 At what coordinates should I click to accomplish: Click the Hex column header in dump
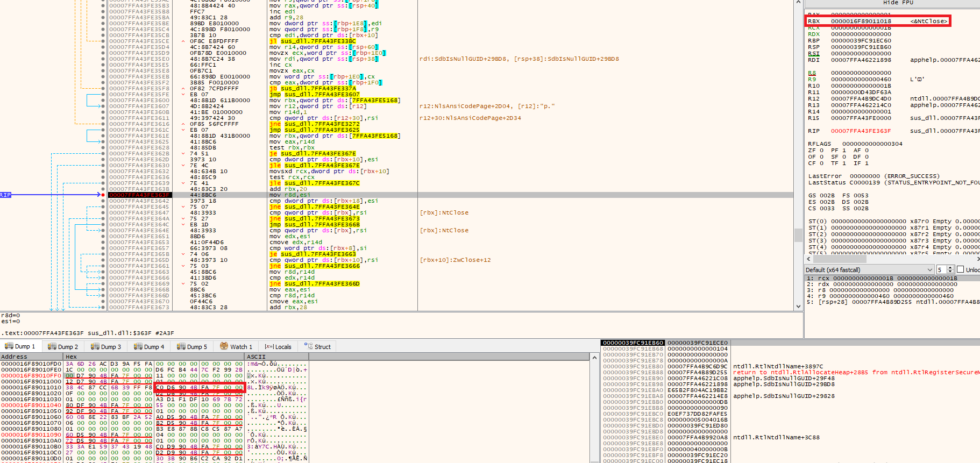point(154,357)
